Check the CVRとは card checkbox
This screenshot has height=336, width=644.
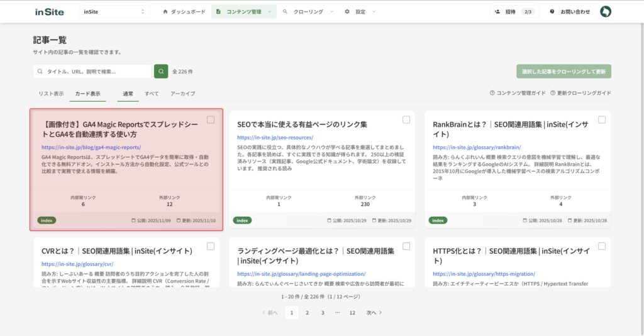[x=211, y=246]
